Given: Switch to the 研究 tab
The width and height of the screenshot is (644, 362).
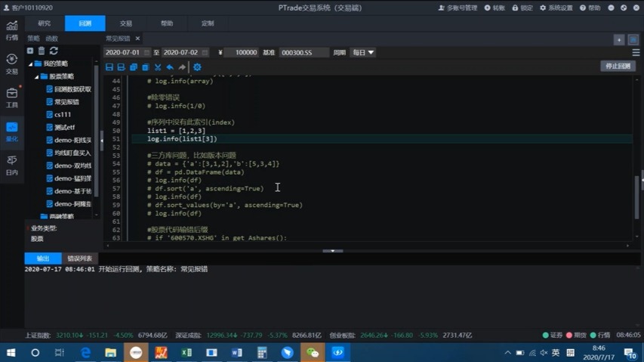Looking at the screenshot, I should pyautogui.click(x=45, y=23).
